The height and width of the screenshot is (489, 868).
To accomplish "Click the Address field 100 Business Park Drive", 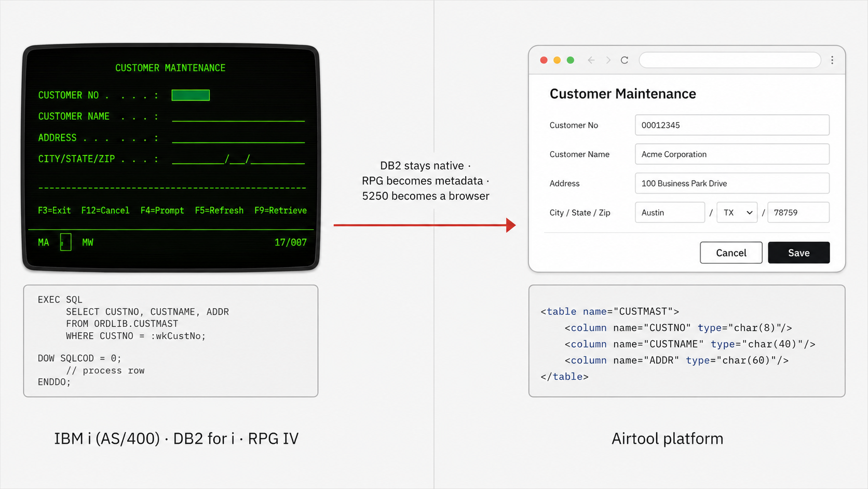I will tap(732, 183).
